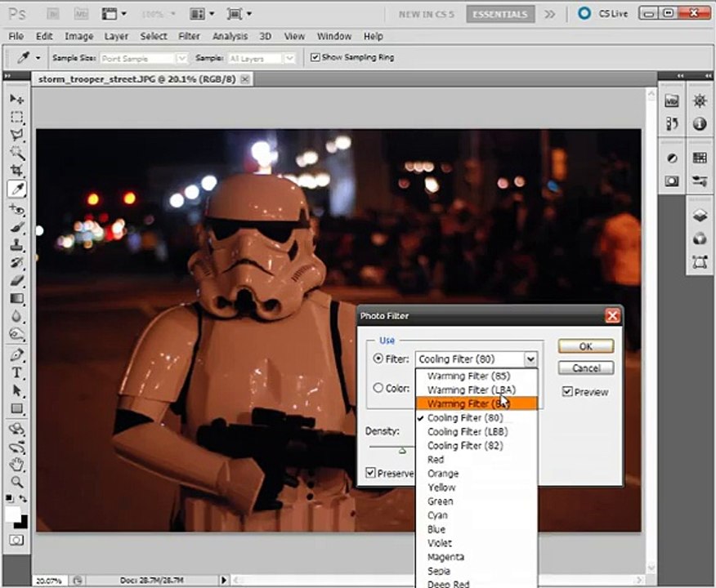716x588 pixels.
Task: Open the tool preset picker arrow
Action: click(38, 58)
